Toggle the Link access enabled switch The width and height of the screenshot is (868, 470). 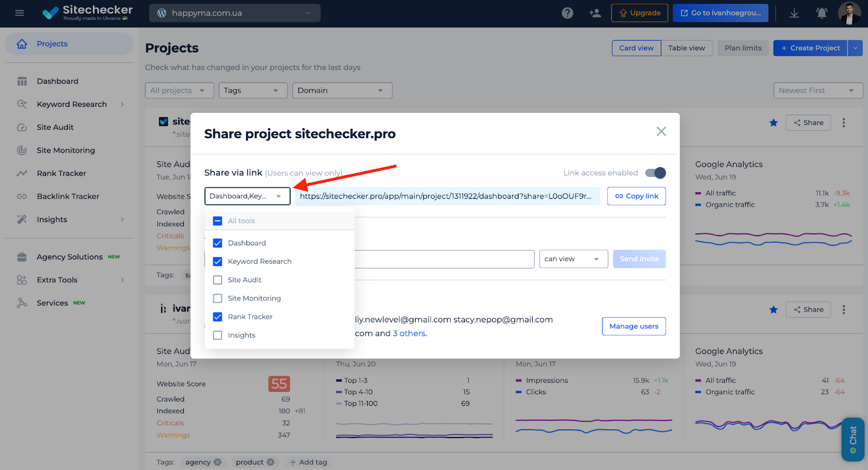pyautogui.click(x=655, y=173)
